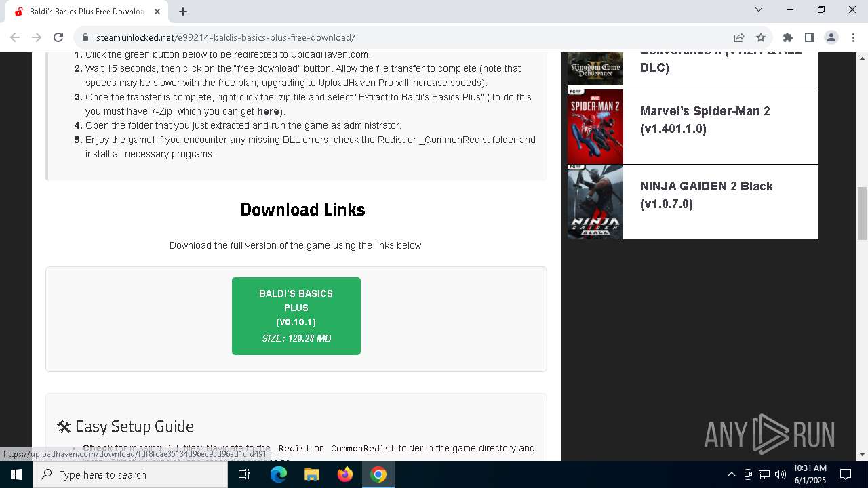Image resolution: width=868 pixels, height=488 pixels.
Task: Select the Baldi's Basics Plus Free Download tab
Action: [87, 12]
